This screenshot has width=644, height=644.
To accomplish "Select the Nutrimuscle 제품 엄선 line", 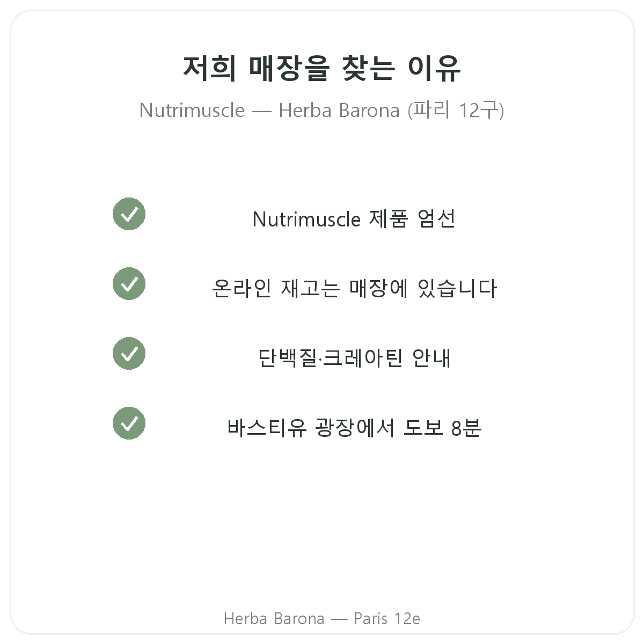I will coord(354,219).
